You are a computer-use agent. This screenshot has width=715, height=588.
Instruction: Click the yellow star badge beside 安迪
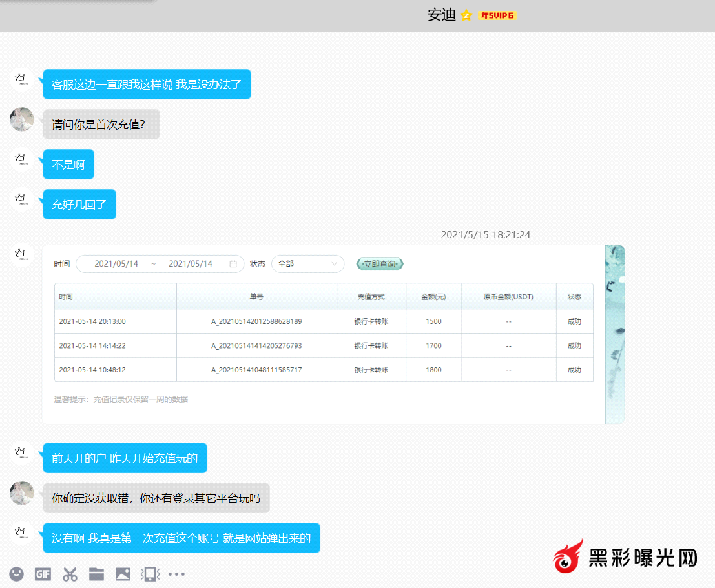click(466, 15)
